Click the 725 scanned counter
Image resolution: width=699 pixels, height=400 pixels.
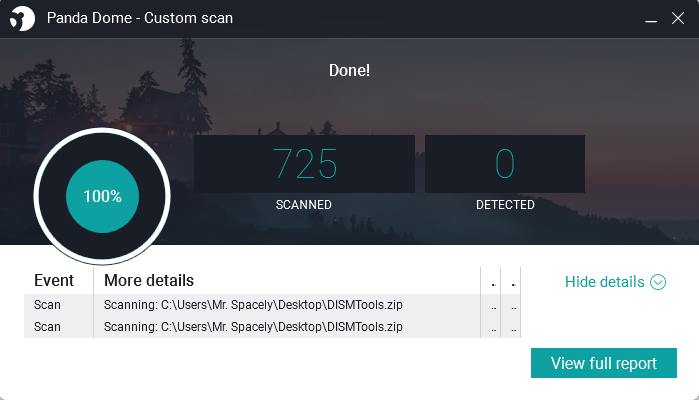(304, 164)
